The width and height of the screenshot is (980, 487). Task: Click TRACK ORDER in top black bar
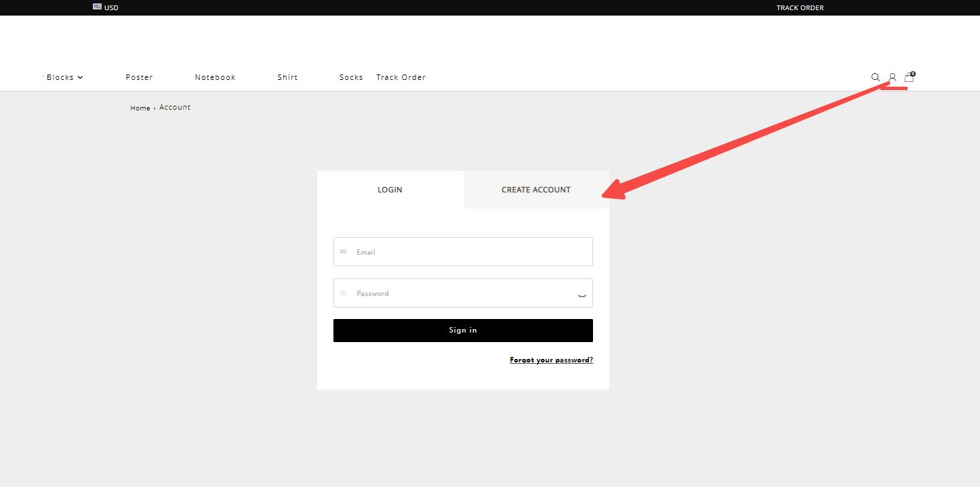pos(800,8)
